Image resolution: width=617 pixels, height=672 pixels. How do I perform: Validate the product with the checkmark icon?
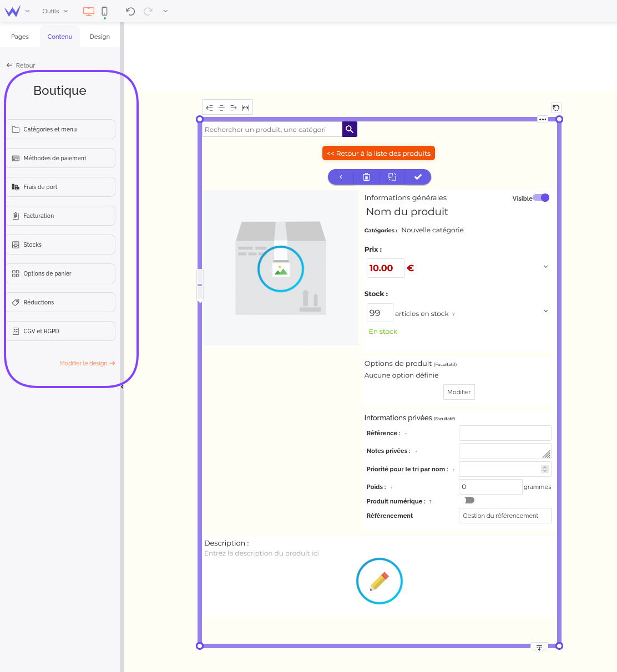(x=418, y=177)
